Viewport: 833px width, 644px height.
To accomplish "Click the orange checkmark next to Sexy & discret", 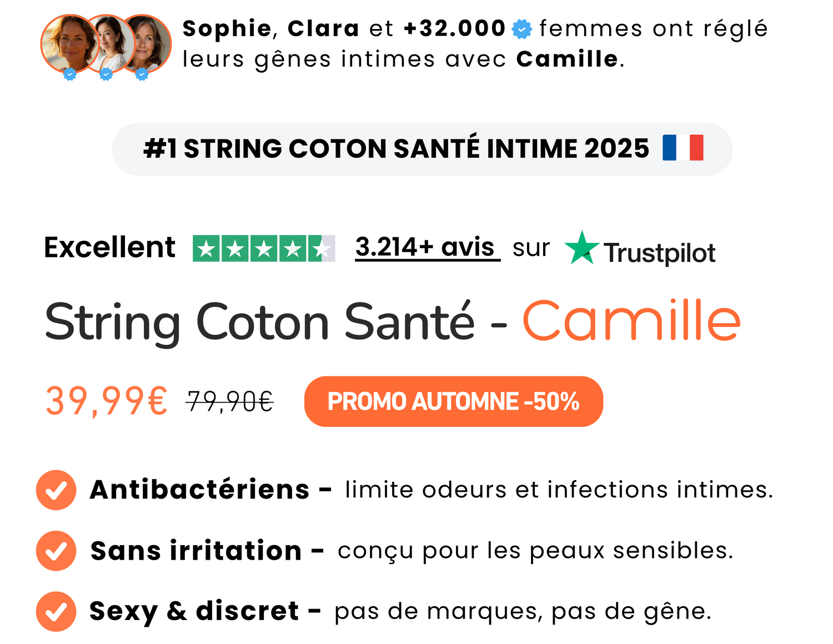I will point(56,611).
